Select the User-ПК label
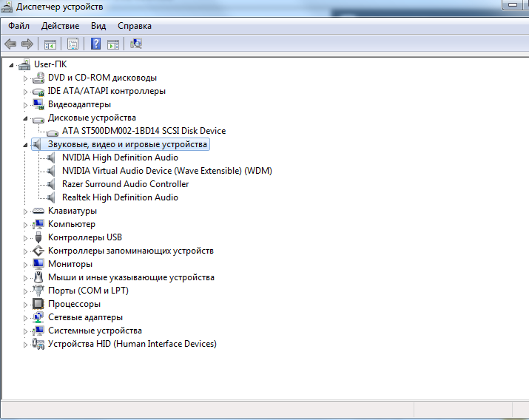Screen dimensions: 529x420 click(50, 64)
